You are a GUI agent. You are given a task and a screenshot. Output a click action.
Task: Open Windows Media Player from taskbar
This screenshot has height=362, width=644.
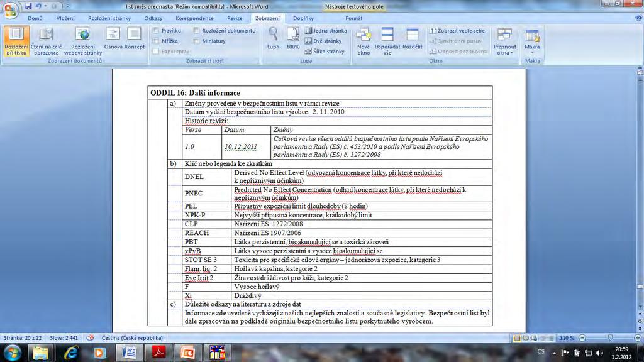pos(99,353)
